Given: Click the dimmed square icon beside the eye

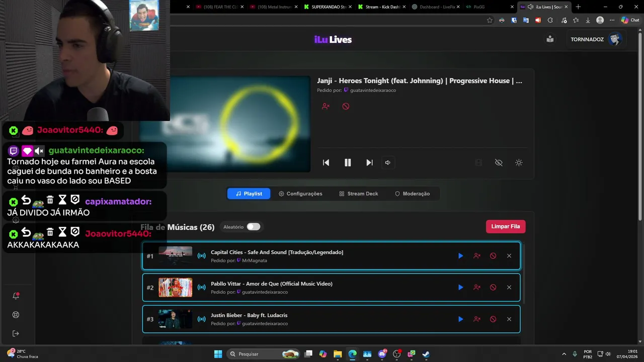Looking at the screenshot, I should pyautogui.click(x=478, y=162).
